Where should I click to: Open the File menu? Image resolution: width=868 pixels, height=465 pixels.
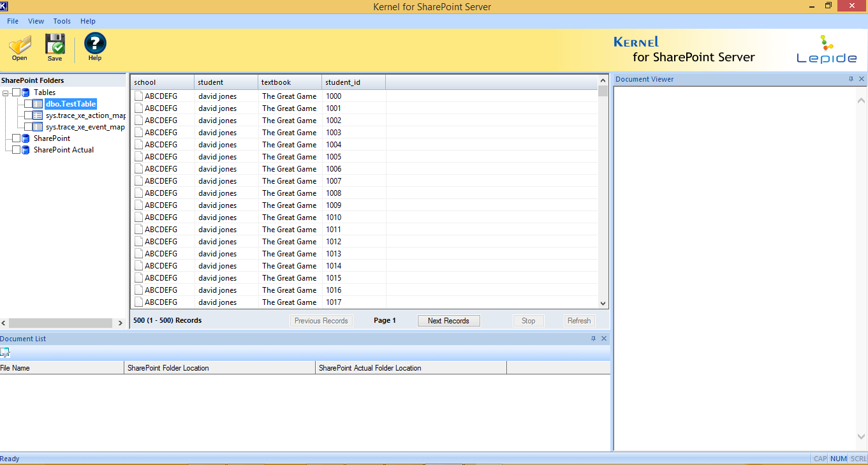(x=13, y=21)
